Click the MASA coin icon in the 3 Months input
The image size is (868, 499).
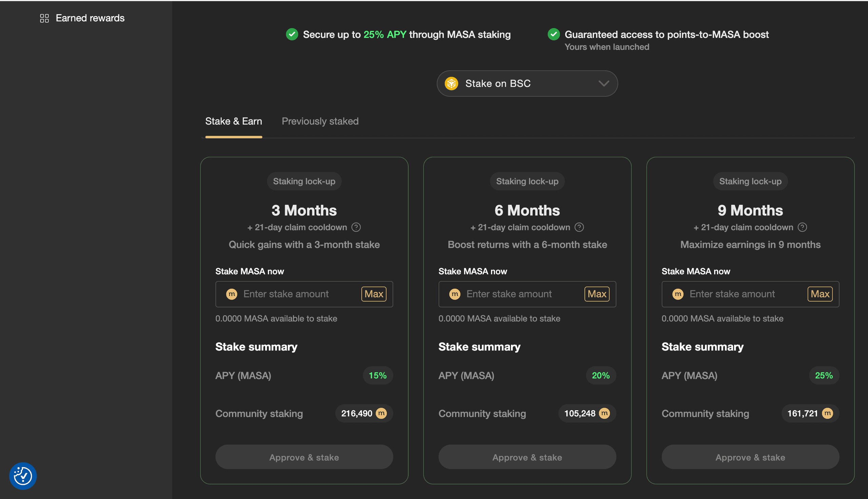232,294
